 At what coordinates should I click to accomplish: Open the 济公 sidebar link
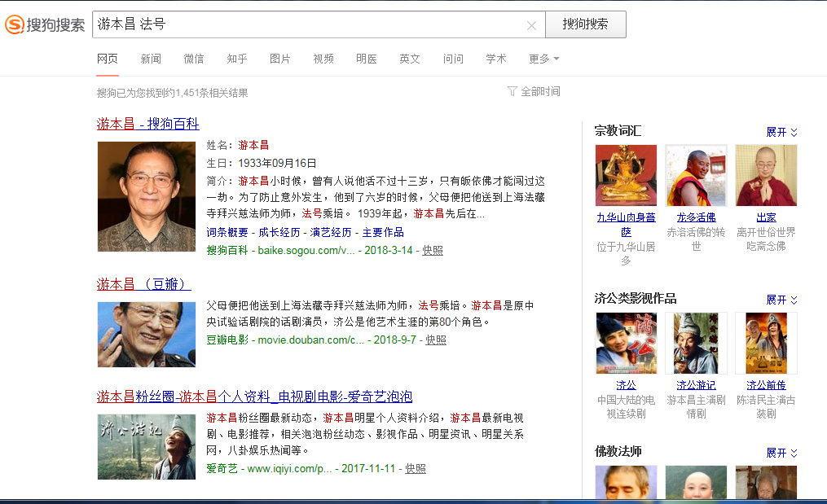click(626, 385)
